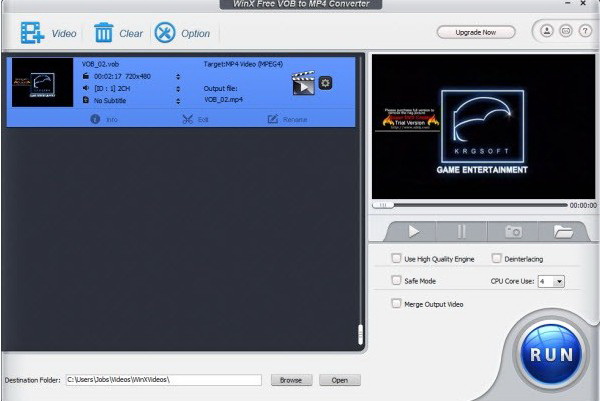This screenshot has width=600, height=401.
Task: Click the Rename pencil icon
Action: click(272, 119)
